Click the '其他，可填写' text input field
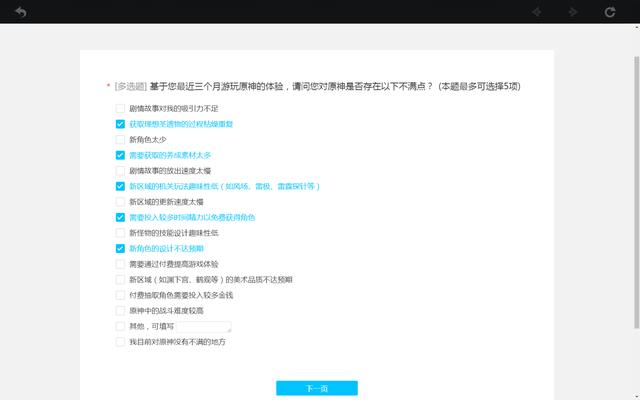Screen dimensions: 640x400 [204, 327]
